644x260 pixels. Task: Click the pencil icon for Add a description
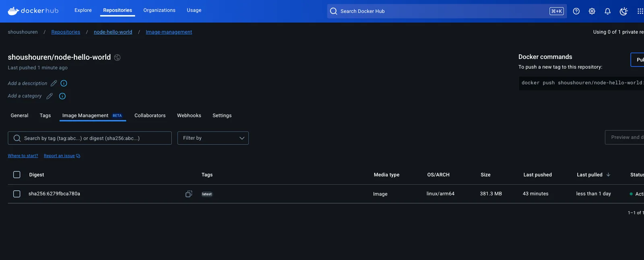coord(54,83)
